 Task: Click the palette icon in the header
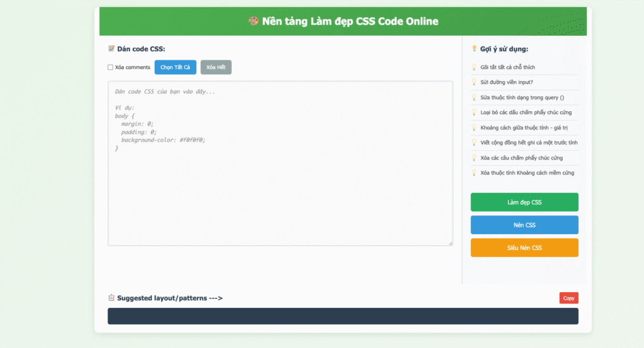[x=253, y=21]
